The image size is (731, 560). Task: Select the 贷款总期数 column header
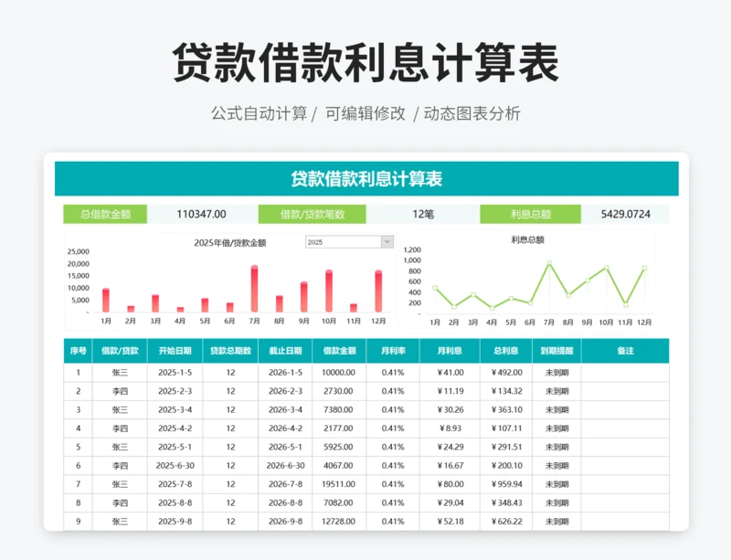pos(230,351)
